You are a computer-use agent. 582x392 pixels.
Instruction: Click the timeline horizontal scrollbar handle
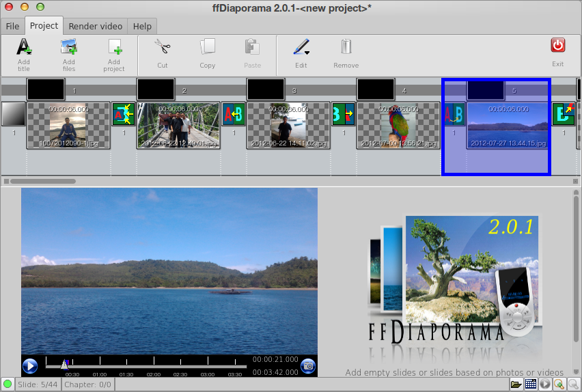pos(43,181)
